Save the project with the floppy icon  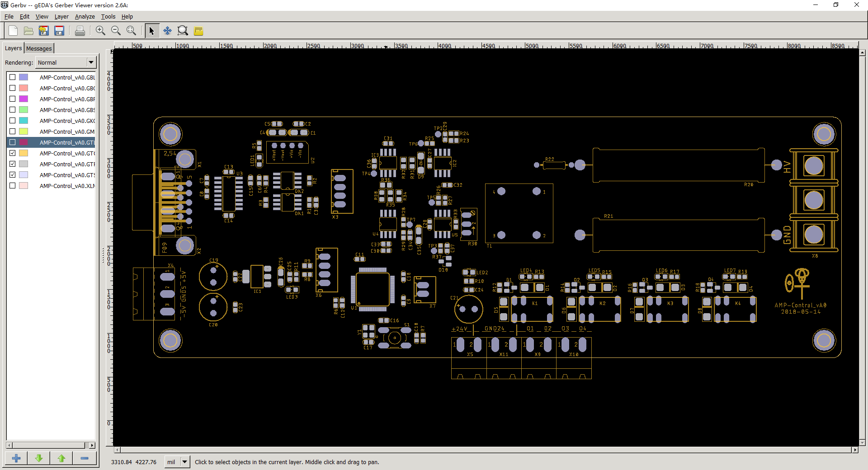click(x=59, y=31)
